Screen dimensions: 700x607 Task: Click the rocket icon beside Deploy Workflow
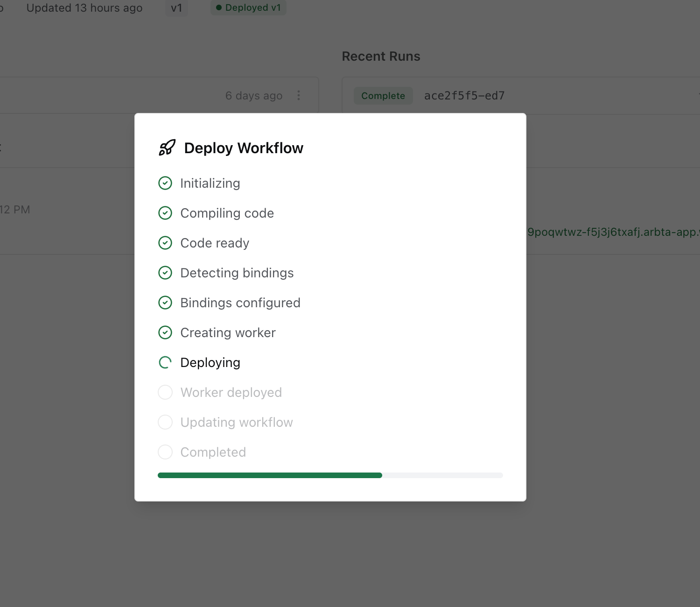(x=167, y=148)
